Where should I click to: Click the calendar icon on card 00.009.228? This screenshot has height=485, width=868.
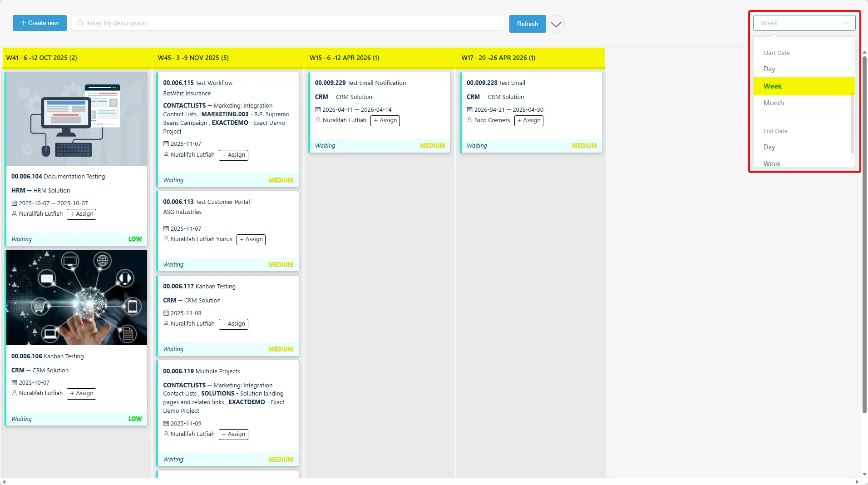click(x=469, y=110)
